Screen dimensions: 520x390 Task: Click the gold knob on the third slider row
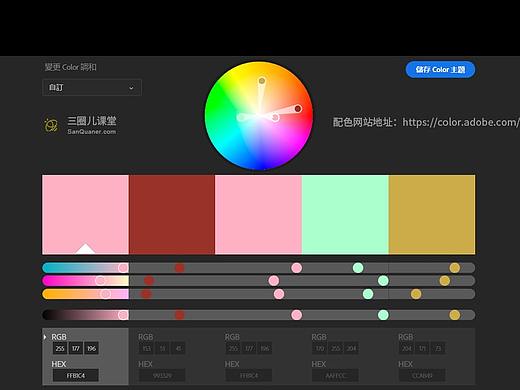(x=416, y=294)
